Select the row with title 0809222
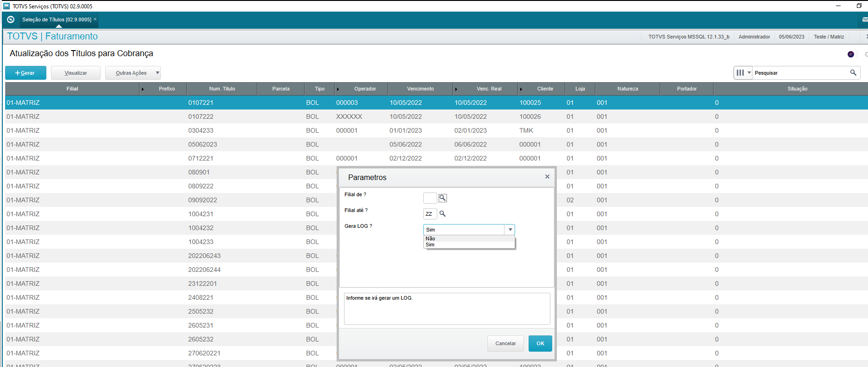Image resolution: width=868 pixels, height=367 pixels. 172,186
